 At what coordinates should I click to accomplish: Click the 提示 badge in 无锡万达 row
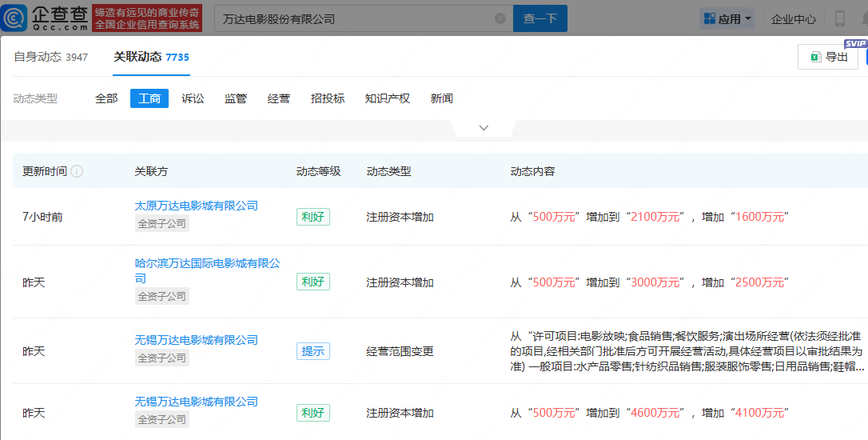click(313, 351)
